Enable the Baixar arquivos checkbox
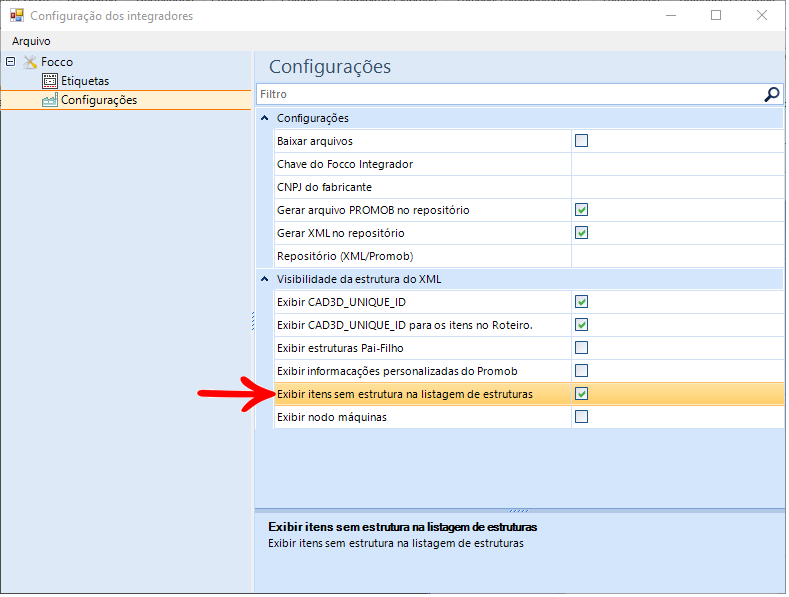 [581, 141]
